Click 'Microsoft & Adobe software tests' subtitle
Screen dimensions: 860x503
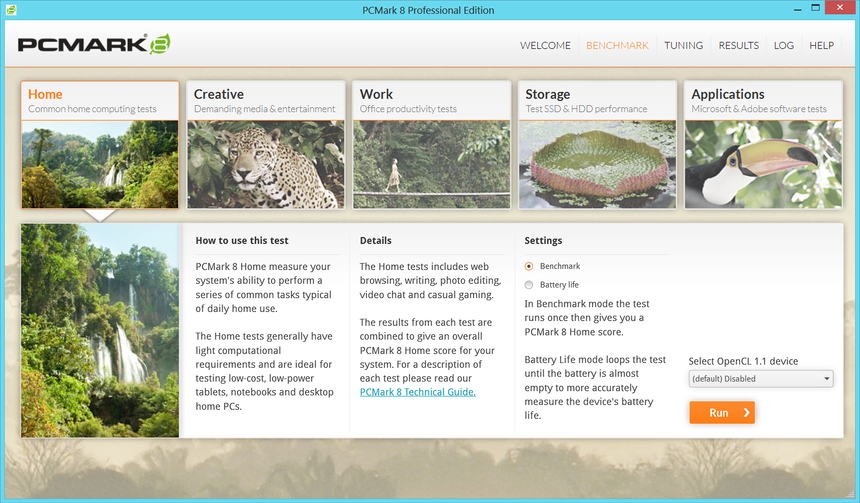click(759, 109)
